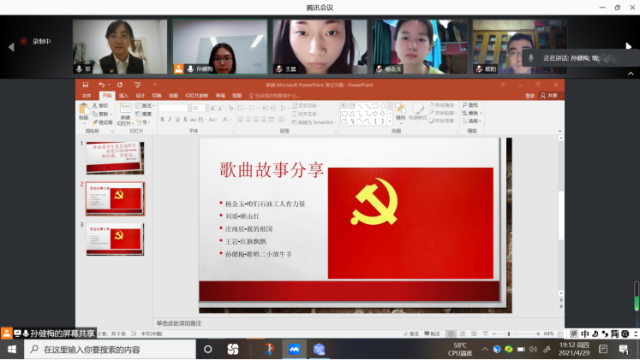Toggle text Shadow S button
The height and width of the screenshot is (360, 640).
[185, 120]
